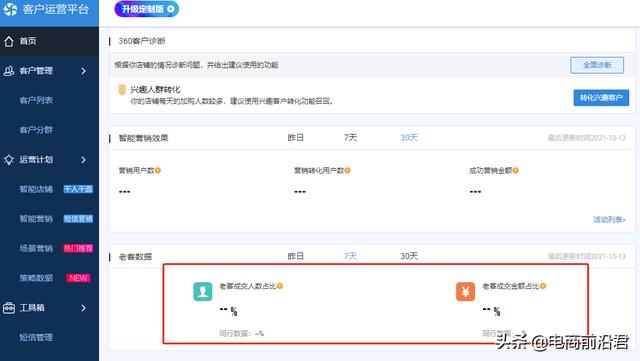Viewport: 640px width, 361px height.
Task: Switch 老客数据 to 30天
Action: coord(409,256)
